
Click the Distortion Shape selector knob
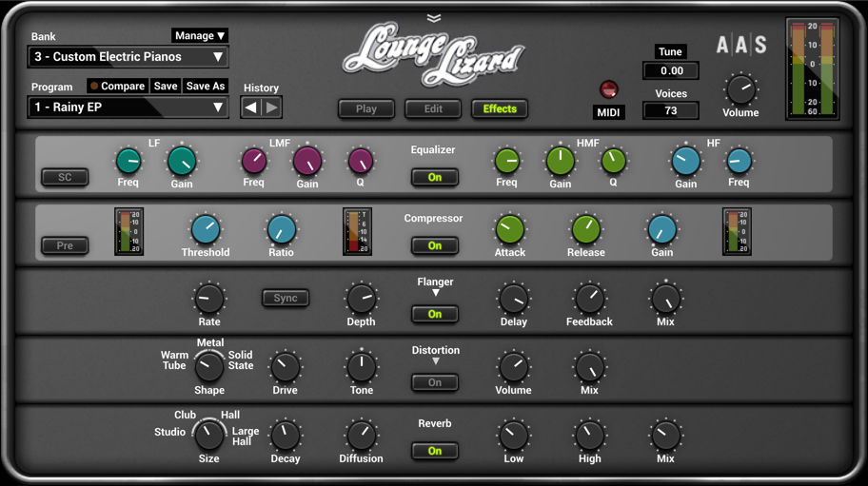pyautogui.click(x=209, y=366)
